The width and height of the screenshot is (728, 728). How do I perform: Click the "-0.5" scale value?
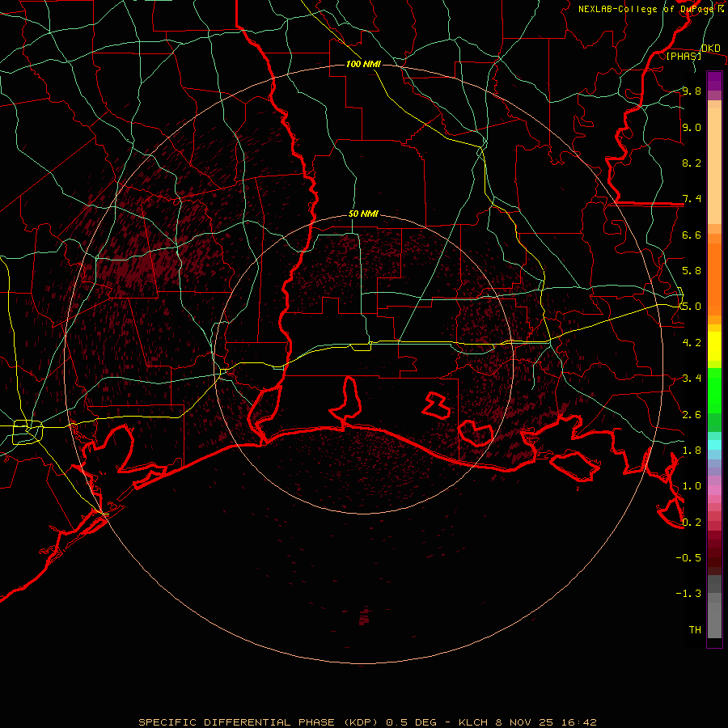coord(688,557)
